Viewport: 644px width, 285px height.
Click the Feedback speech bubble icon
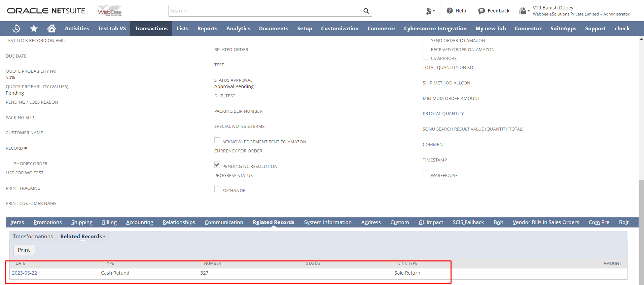[481, 11]
